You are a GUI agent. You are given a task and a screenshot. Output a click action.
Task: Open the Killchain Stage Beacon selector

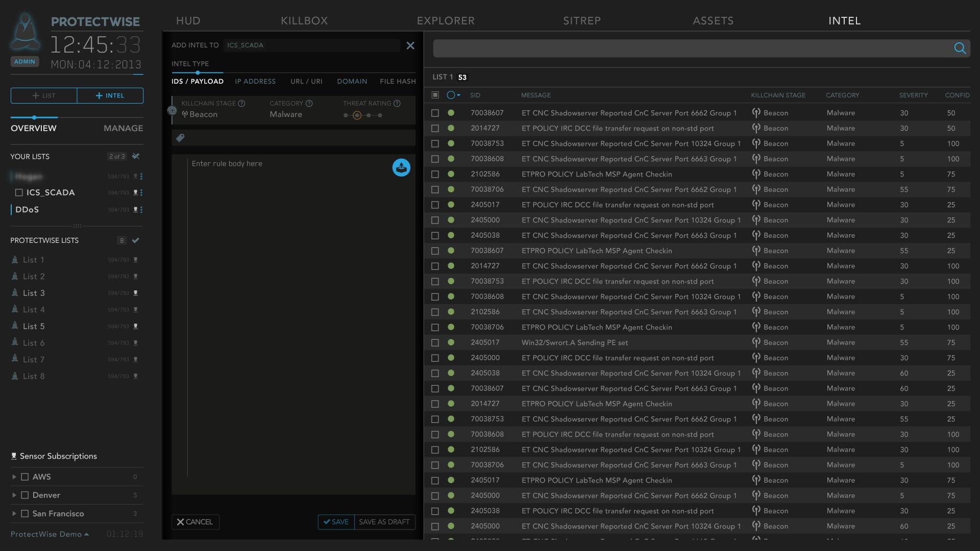[200, 114]
